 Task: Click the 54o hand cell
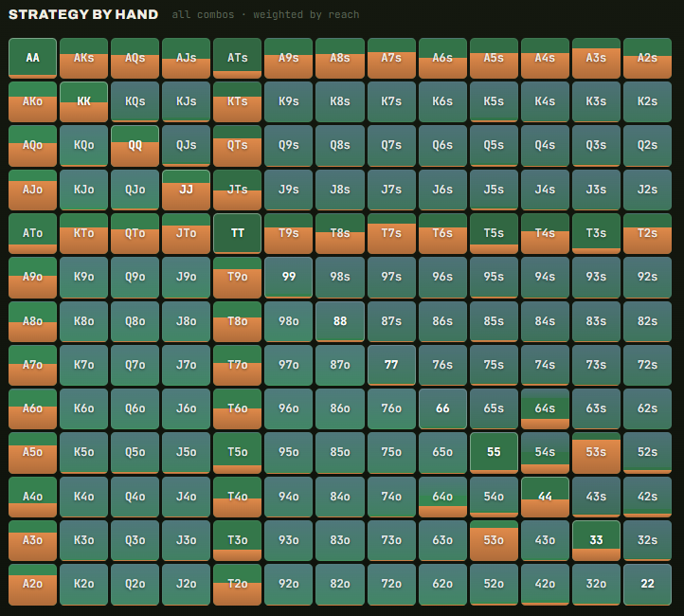pyautogui.click(x=494, y=497)
